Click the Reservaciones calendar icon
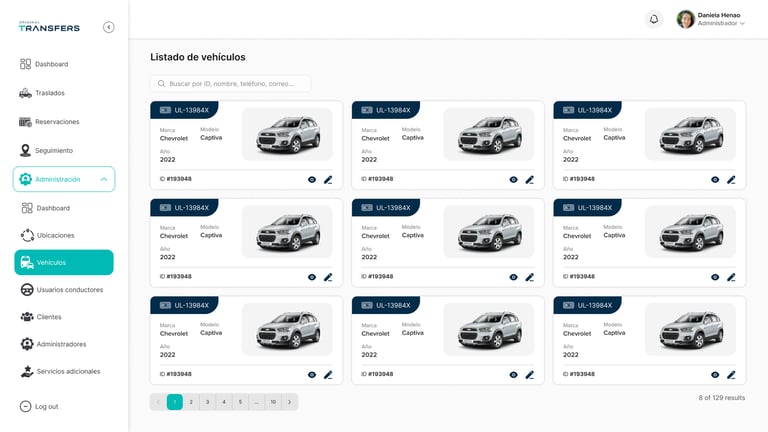Screen dimensions: 768x432 pos(25,122)
